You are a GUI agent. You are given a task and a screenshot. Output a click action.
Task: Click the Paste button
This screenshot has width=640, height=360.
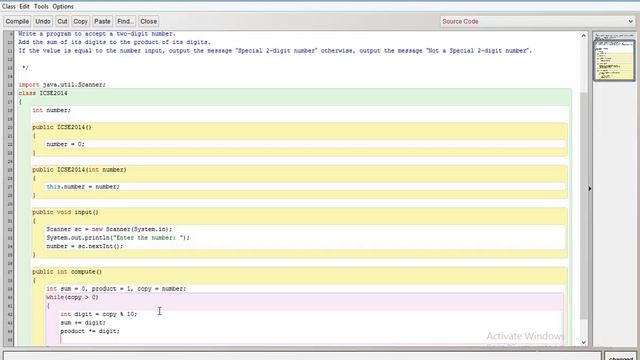tap(102, 21)
